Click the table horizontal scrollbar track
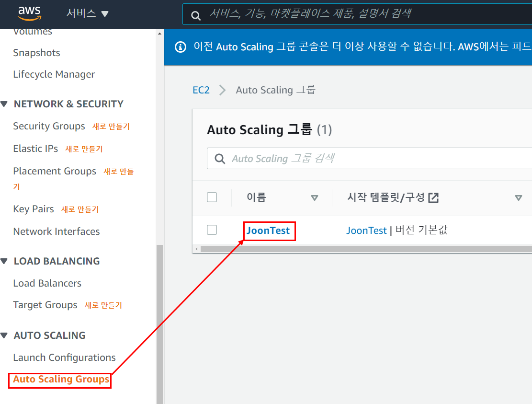 (x=366, y=249)
